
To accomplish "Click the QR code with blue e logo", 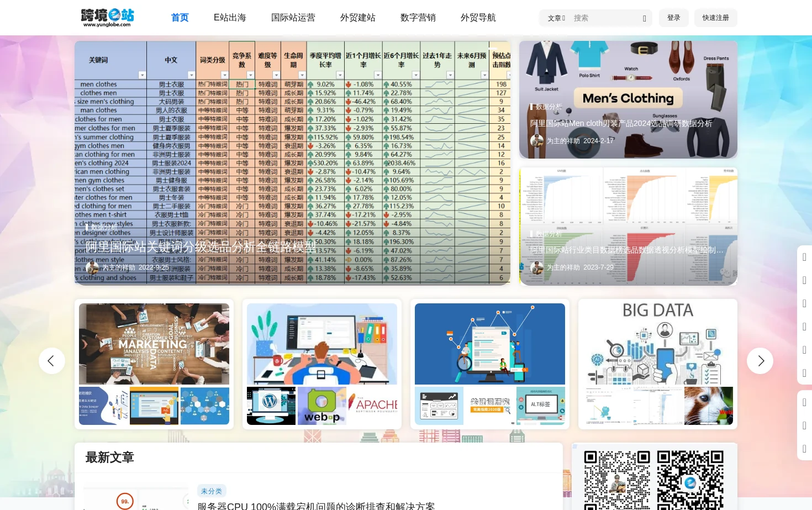I will pos(690,480).
